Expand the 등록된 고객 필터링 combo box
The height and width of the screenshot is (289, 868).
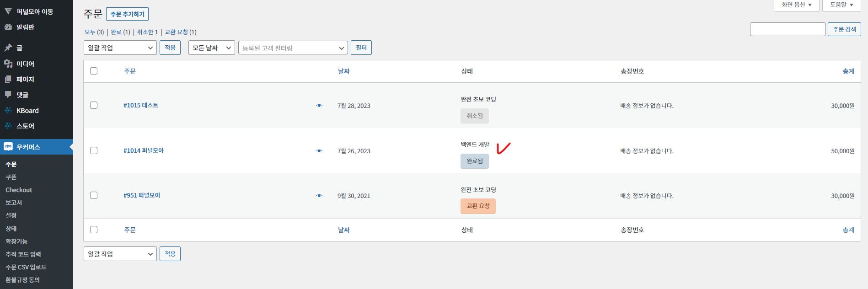(293, 48)
